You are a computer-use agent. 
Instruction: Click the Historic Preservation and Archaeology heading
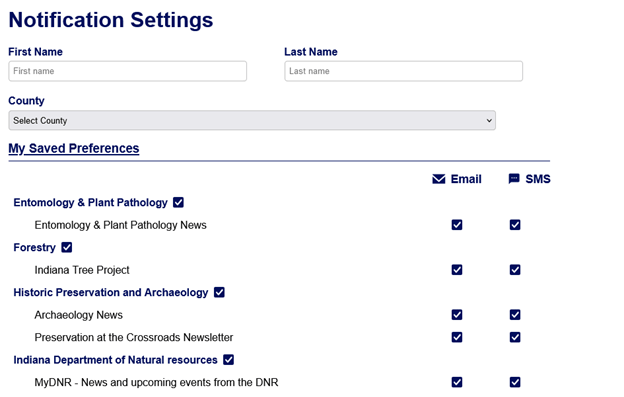point(111,292)
